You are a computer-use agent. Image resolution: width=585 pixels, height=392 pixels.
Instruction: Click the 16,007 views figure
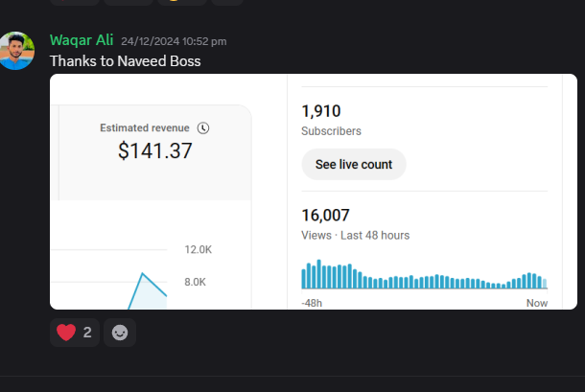[325, 216]
